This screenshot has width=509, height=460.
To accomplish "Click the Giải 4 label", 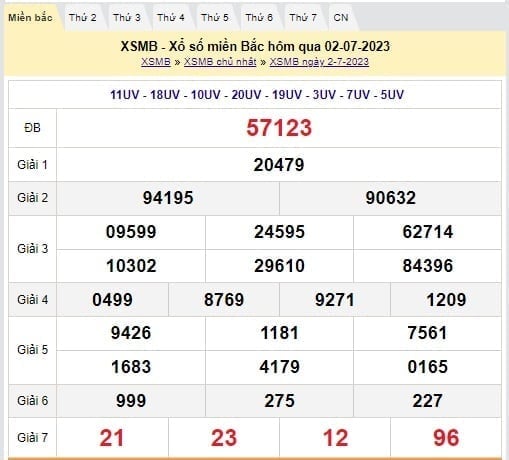I will 32,300.
